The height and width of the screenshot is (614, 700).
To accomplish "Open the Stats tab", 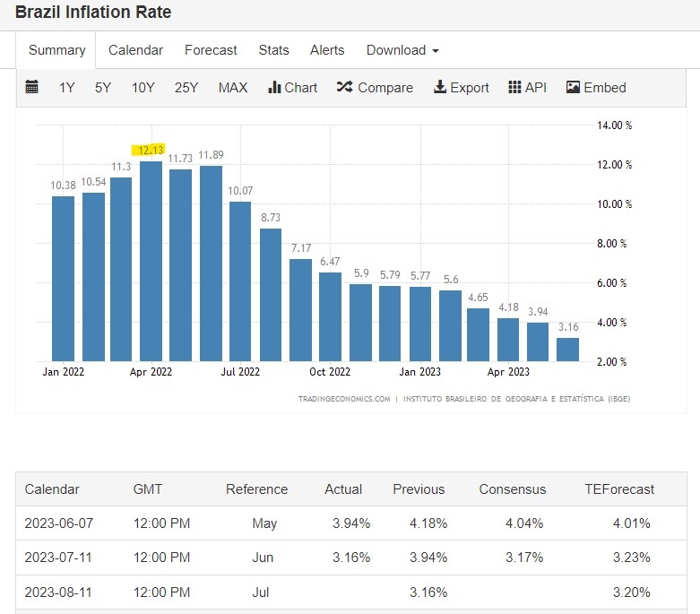I will tap(273, 50).
